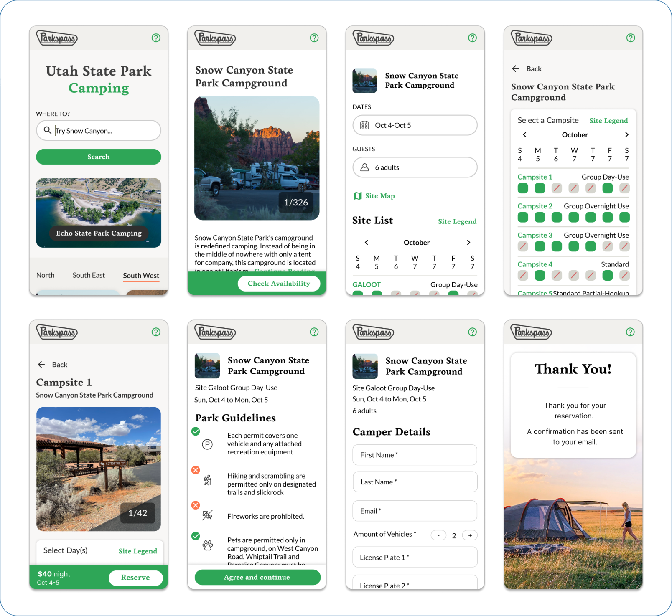This screenshot has height=616, width=672.
Task: Click the Last Name field
Action: click(415, 482)
